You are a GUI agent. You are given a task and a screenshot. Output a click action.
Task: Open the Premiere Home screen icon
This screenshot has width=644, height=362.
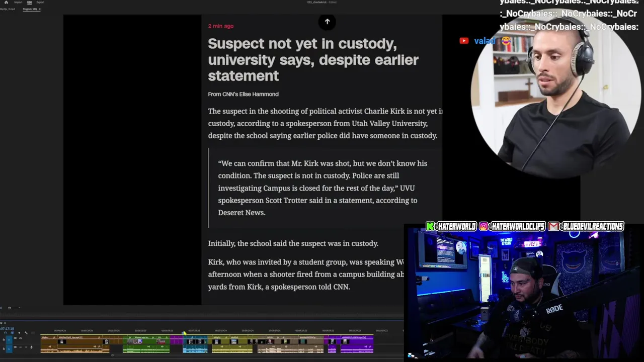point(6,3)
